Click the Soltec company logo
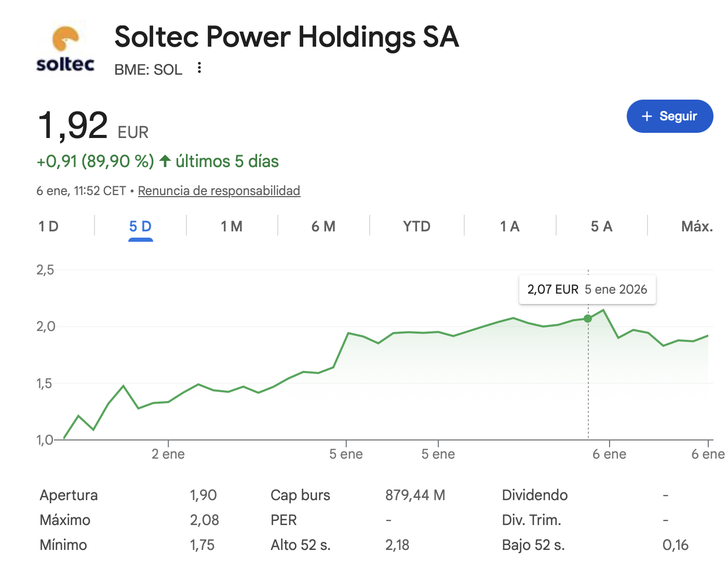The image size is (728, 579). [x=65, y=49]
